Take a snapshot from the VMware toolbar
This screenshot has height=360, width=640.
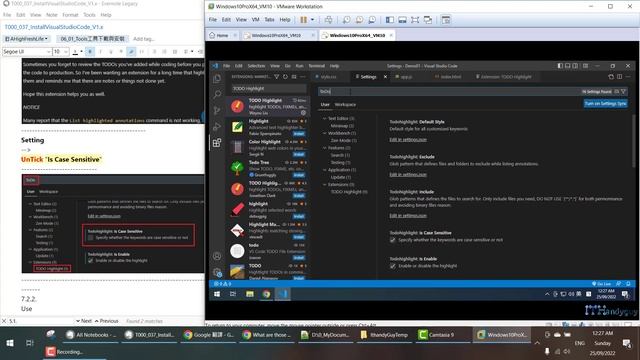[346, 20]
